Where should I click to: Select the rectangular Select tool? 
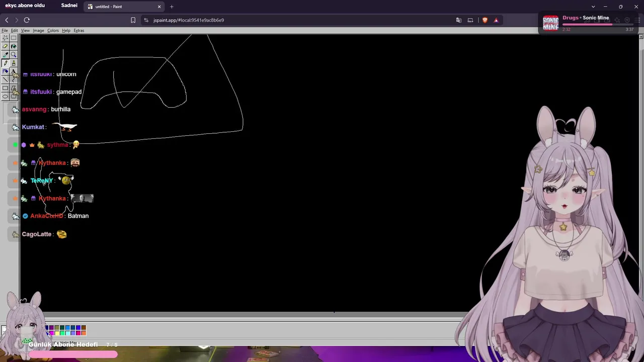coord(14,38)
